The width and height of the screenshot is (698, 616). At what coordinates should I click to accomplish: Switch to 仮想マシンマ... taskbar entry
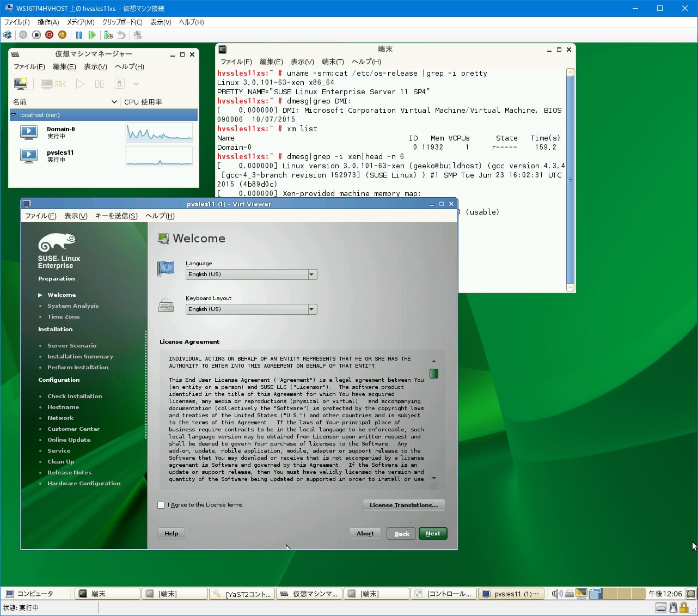[309, 594]
